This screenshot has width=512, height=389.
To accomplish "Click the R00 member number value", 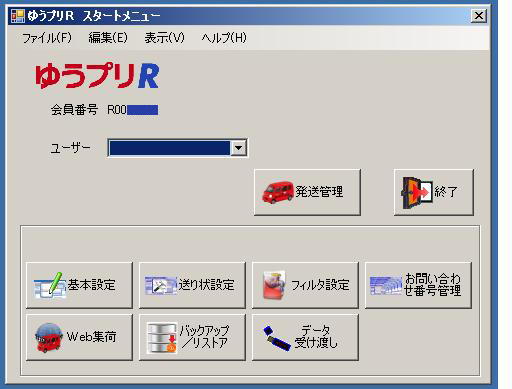I will (132, 110).
